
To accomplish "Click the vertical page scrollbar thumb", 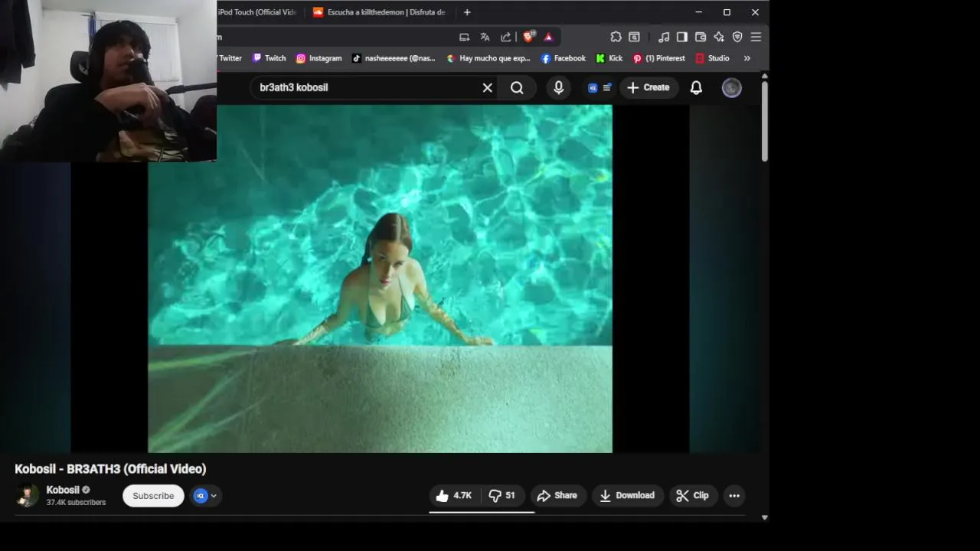I will (764, 121).
